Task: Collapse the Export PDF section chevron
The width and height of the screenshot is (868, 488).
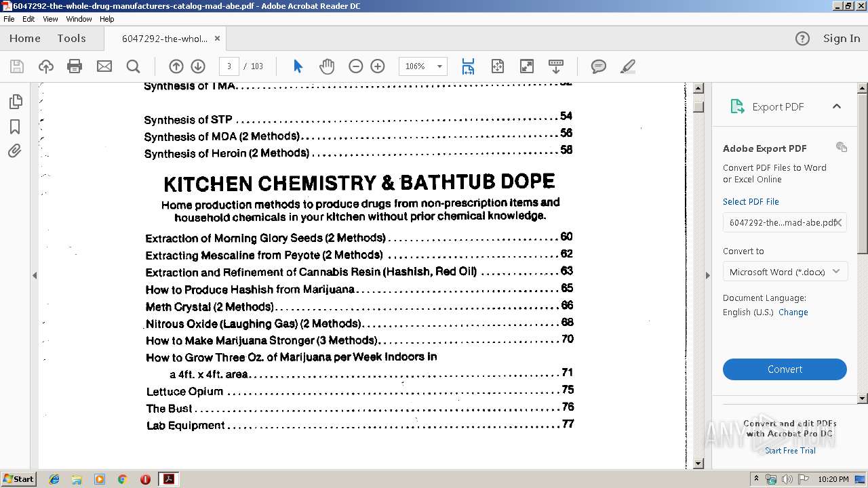Action: point(837,106)
